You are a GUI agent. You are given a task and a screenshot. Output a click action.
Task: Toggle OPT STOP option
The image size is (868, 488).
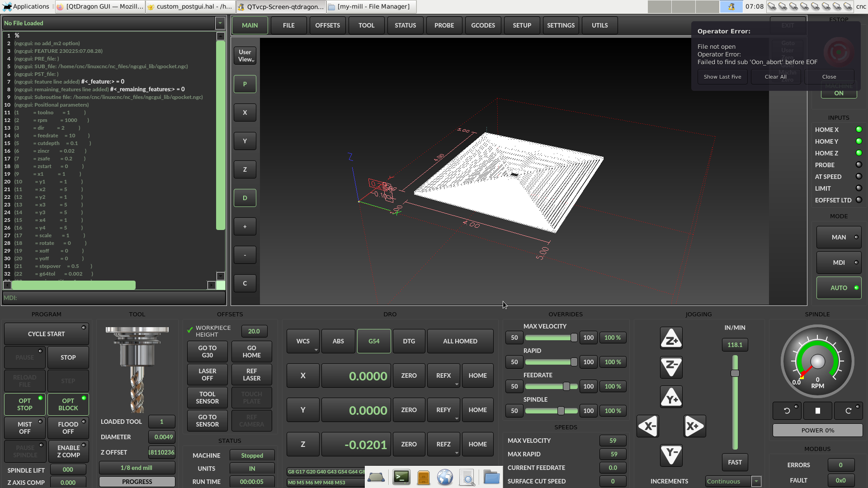click(x=25, y=404)
